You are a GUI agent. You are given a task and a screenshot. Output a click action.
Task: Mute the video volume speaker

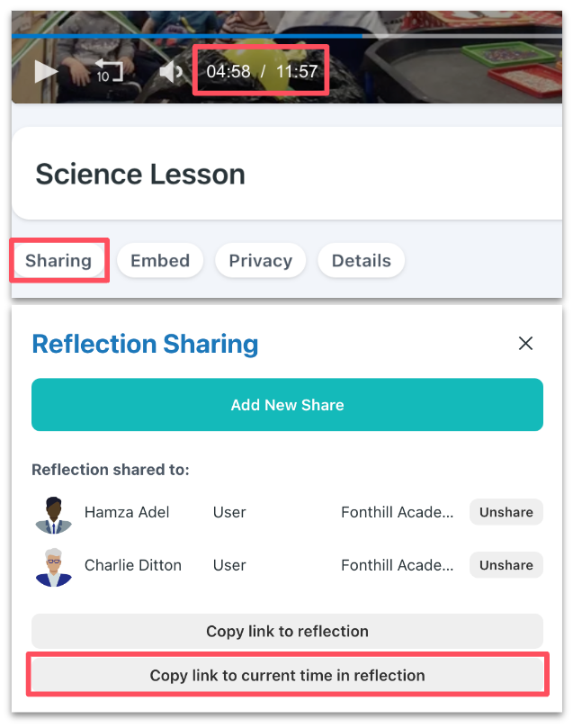coord(170,71)
